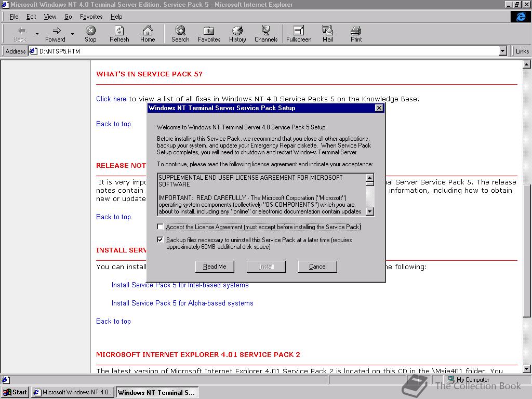Click the page icon in Address bar

[x=33, y=51]
